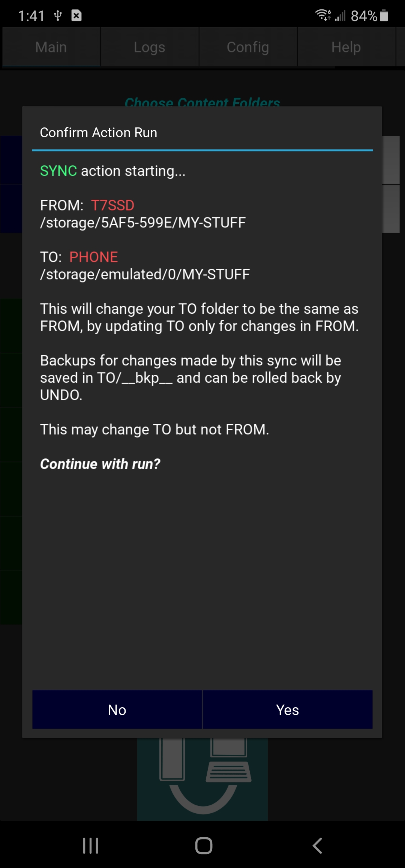Click the Choose Content Folders heading
405x868 pixels.
click(202, 102)
